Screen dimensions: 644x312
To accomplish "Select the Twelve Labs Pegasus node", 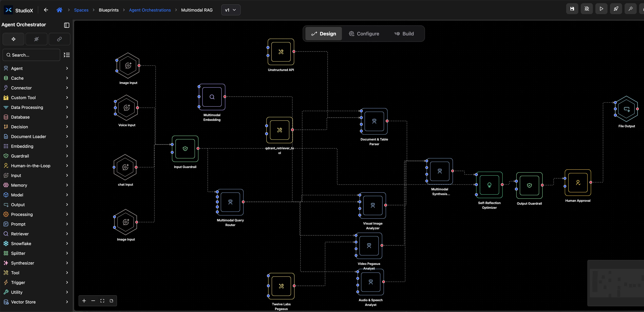I will click(x=281, y=286).
